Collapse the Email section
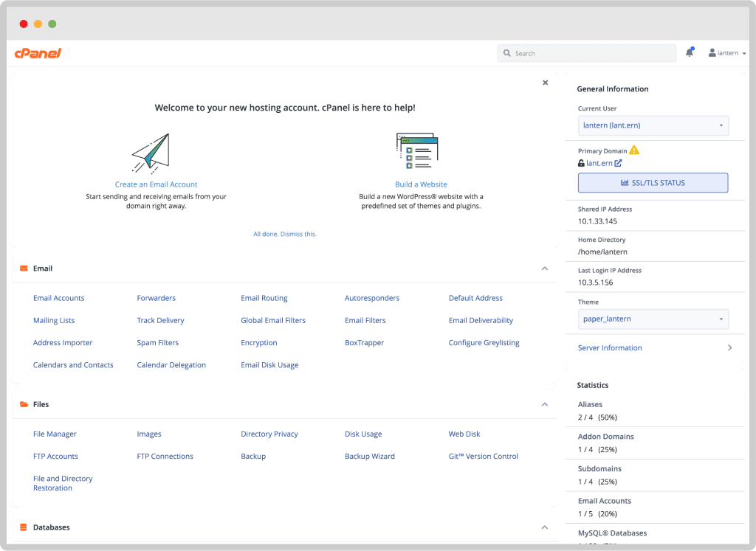 pos(545,268)
